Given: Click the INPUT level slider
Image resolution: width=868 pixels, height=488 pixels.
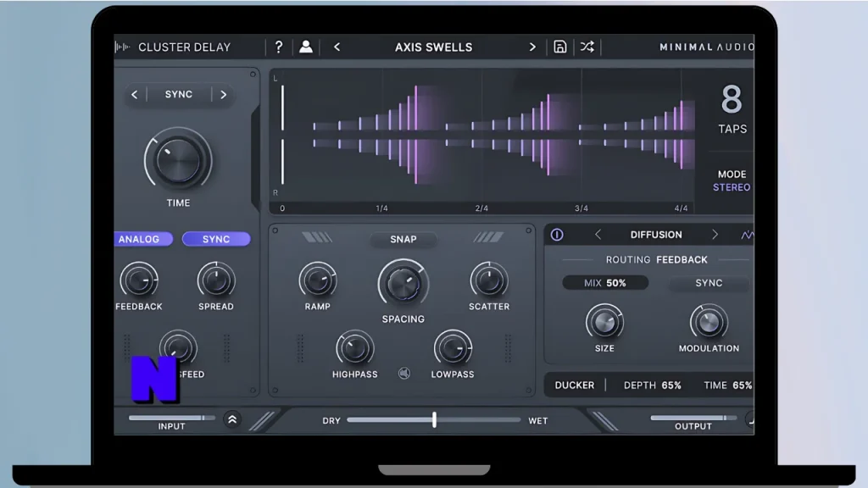Looking at the screenshot, I should coord(171,418).
